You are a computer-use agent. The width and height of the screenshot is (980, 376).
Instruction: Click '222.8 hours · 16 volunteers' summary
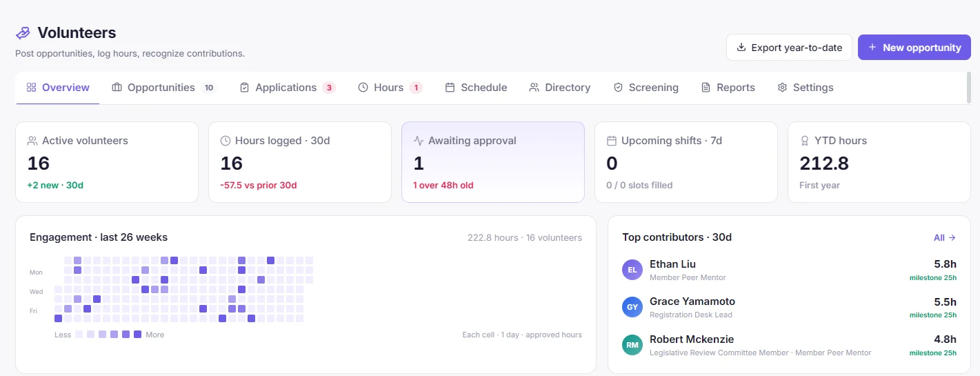coord(525,237)
